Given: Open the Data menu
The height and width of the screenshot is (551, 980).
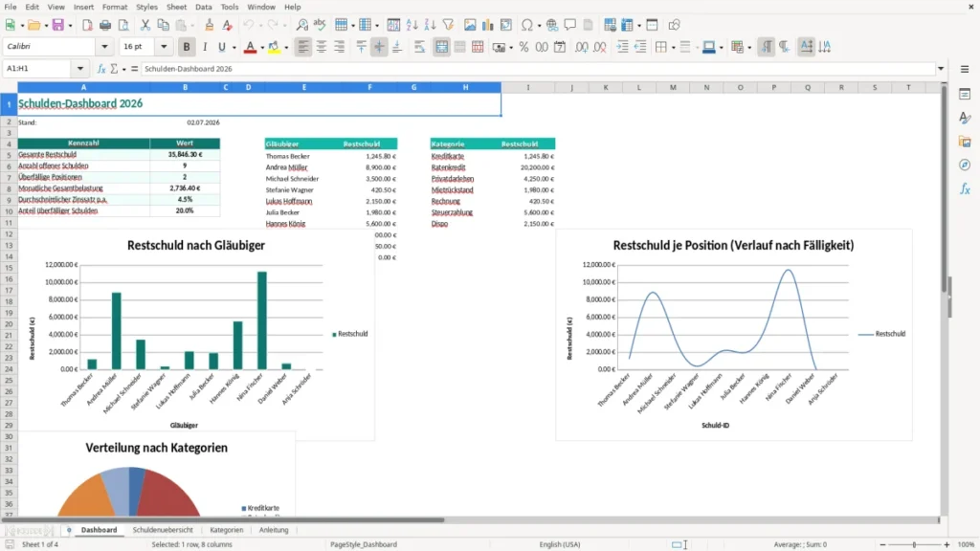Looking at the screenshot, I should coord(204,7).
